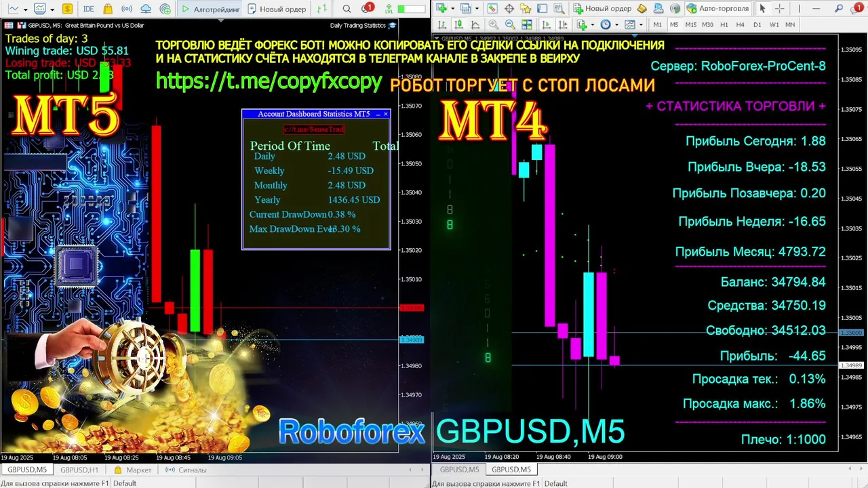Minimize the Account Dashboard Statistics MT5 panel
The width and height of the screenshot is (868, 488).
click(378, 114)
